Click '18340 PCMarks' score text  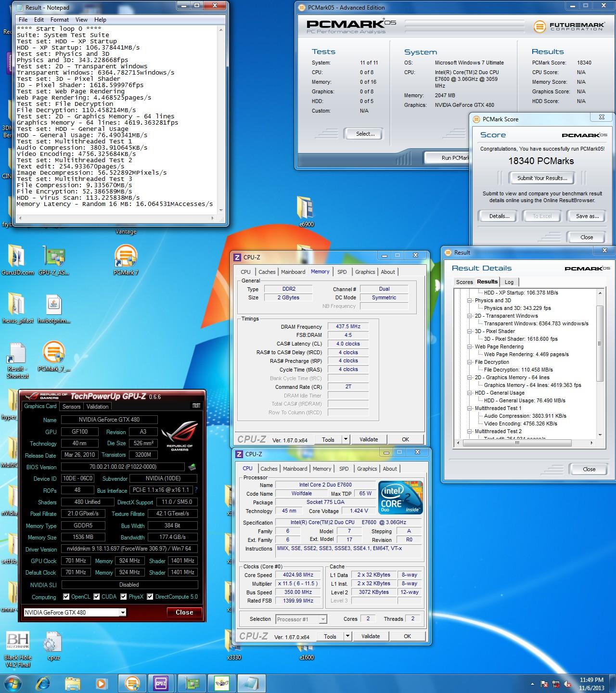(541, 161)
